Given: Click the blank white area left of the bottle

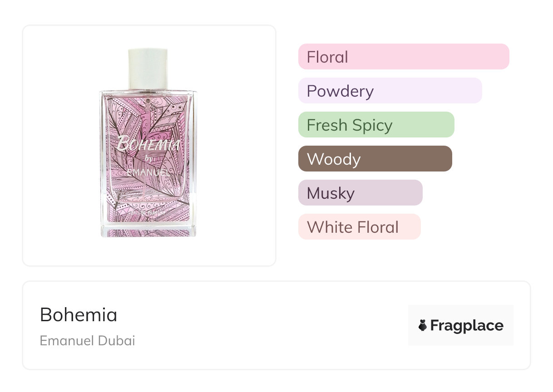Looking at the screenshot, I should click(x=59, y=145).
